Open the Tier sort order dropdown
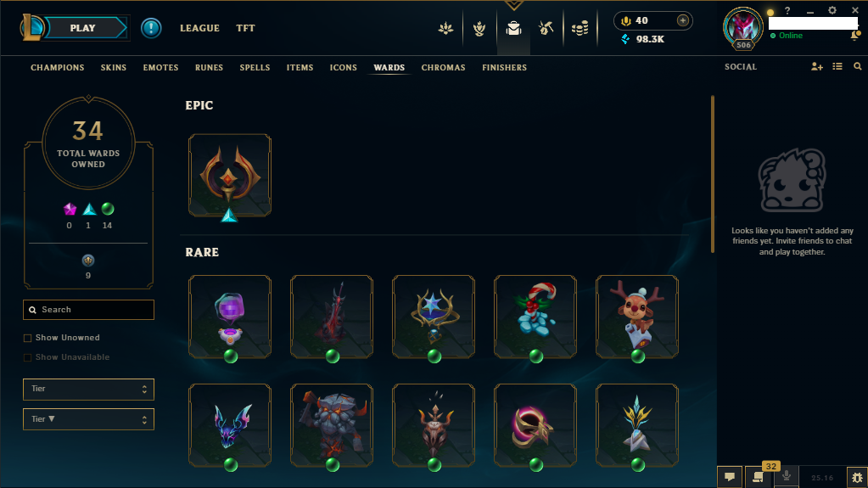868x488 pixels. coord(88,419)
